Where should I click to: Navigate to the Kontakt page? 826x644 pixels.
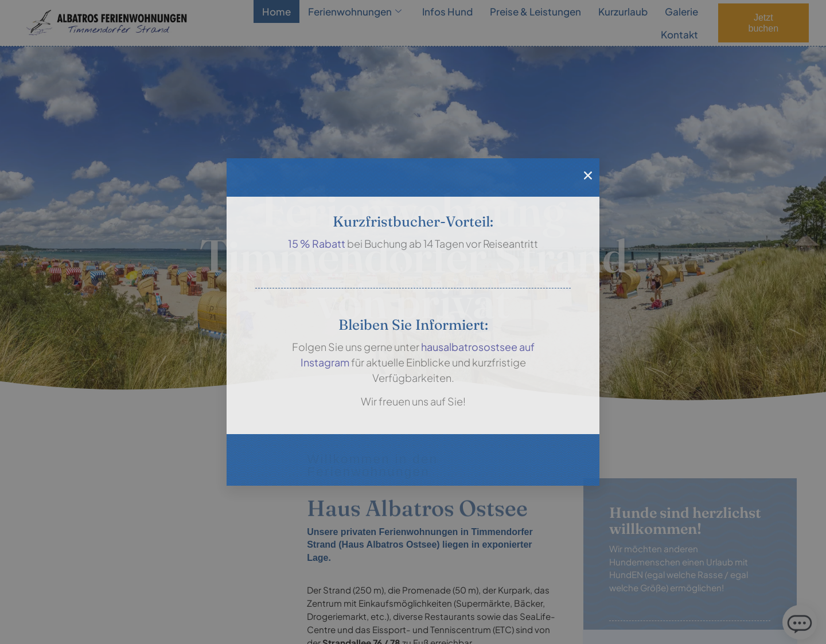point(679,34)
